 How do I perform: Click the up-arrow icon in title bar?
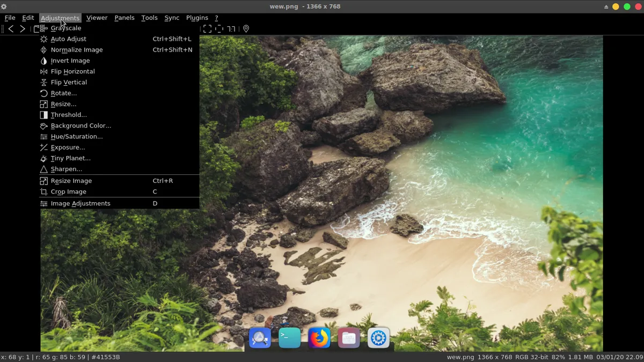[606, 6]
